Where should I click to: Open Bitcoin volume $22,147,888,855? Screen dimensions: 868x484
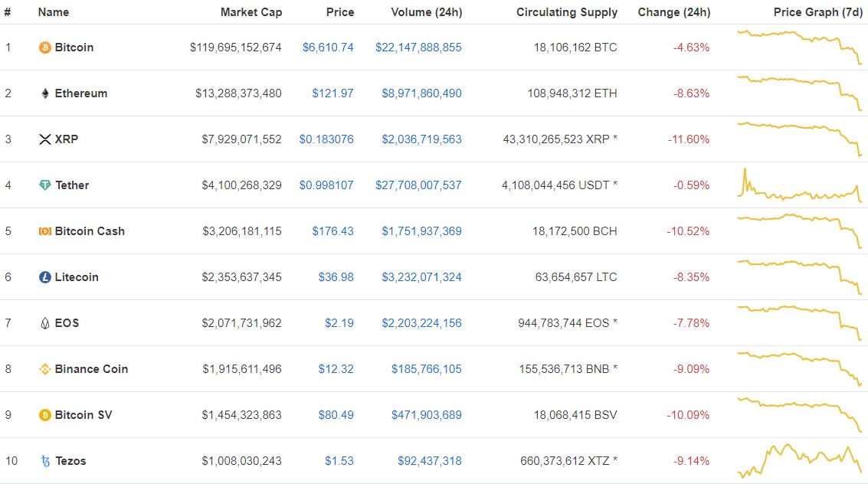pos(418,47)
